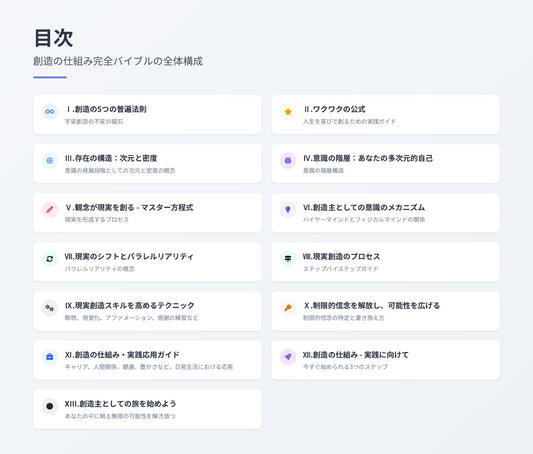The width and height of the screenshot is (533, 454).
Task: Open IV.意識の階層：あなたの多次元的自己
Action: [385, 163]
